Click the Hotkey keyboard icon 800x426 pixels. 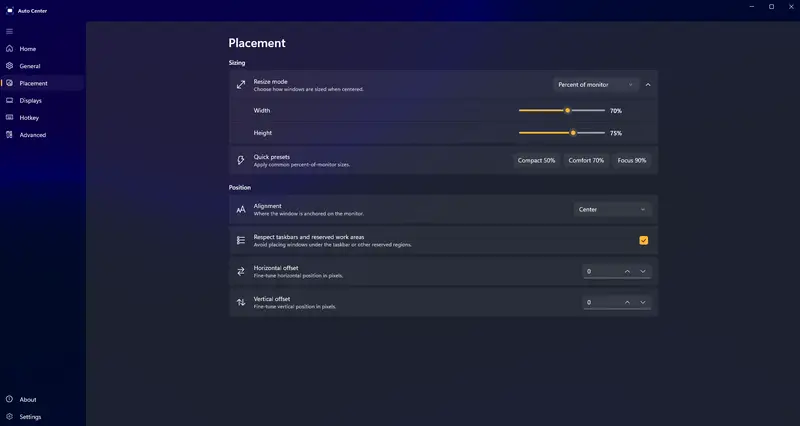coord(9,117)
